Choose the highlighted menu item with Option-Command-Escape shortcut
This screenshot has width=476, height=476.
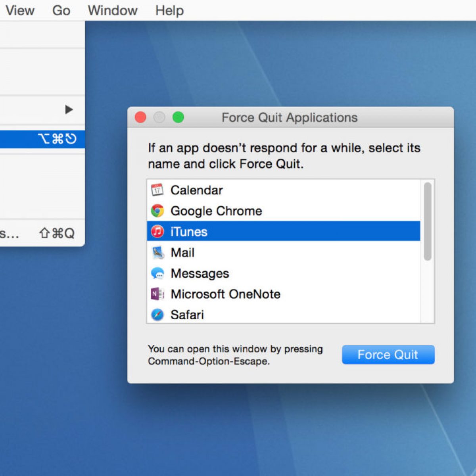[x=40, y=139]
